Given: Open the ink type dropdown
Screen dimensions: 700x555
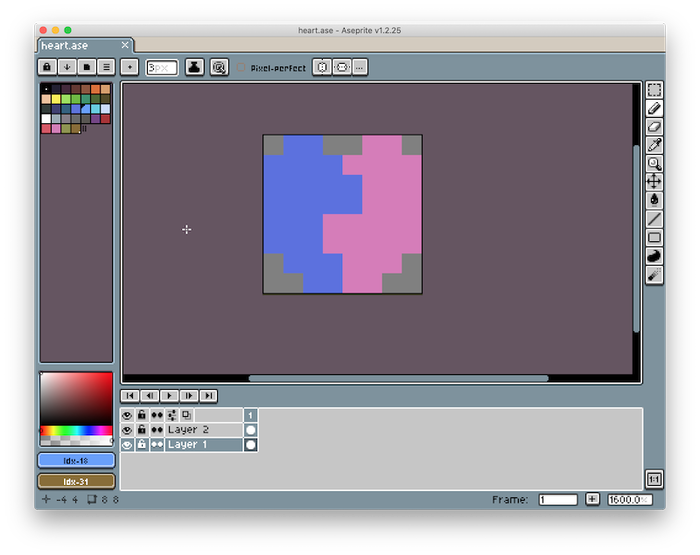Looking at the screenshot, I should [x=194, y=67].
